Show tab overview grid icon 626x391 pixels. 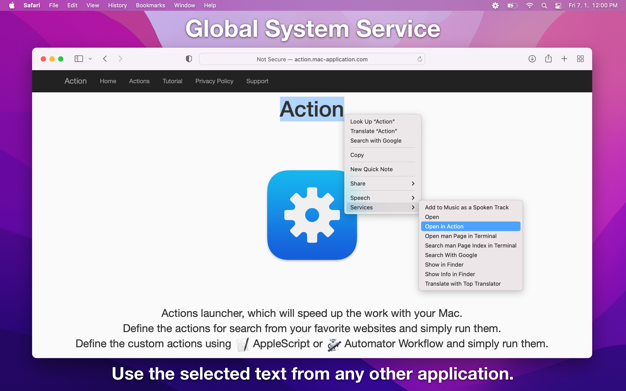[580, 59]
